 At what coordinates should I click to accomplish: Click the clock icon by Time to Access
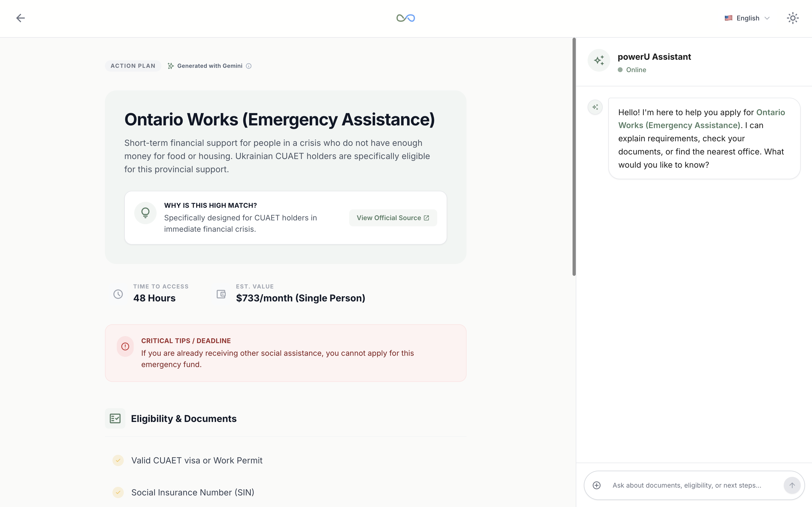(x=118, y=294)
